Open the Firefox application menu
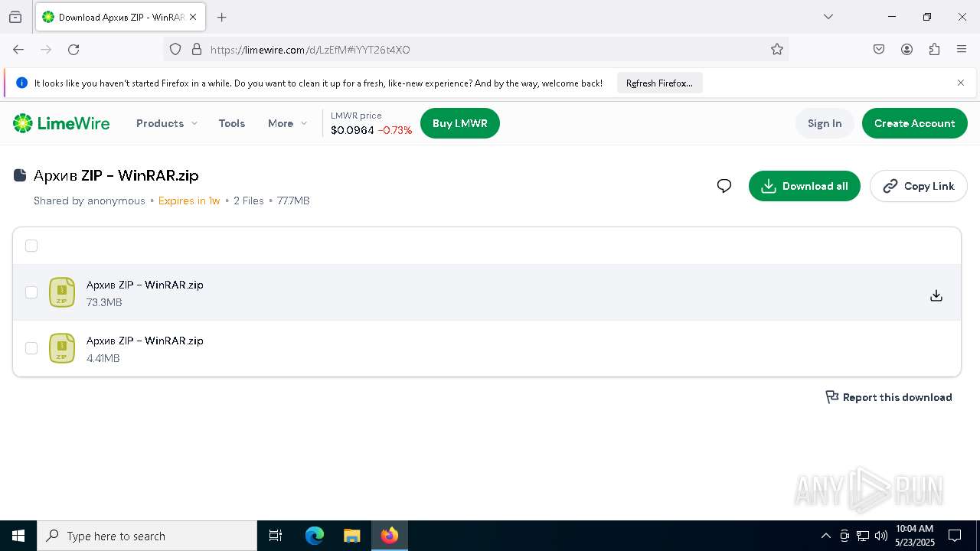 [x=962, y=50]
